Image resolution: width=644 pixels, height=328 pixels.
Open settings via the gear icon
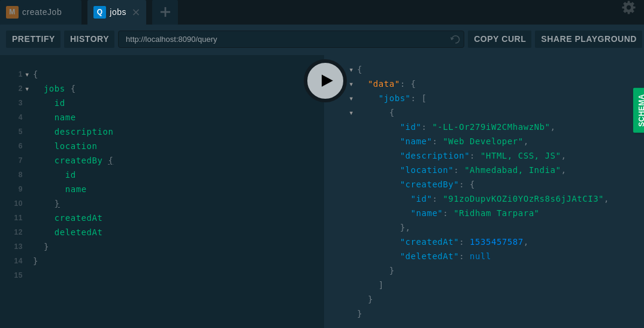(628, 8)
